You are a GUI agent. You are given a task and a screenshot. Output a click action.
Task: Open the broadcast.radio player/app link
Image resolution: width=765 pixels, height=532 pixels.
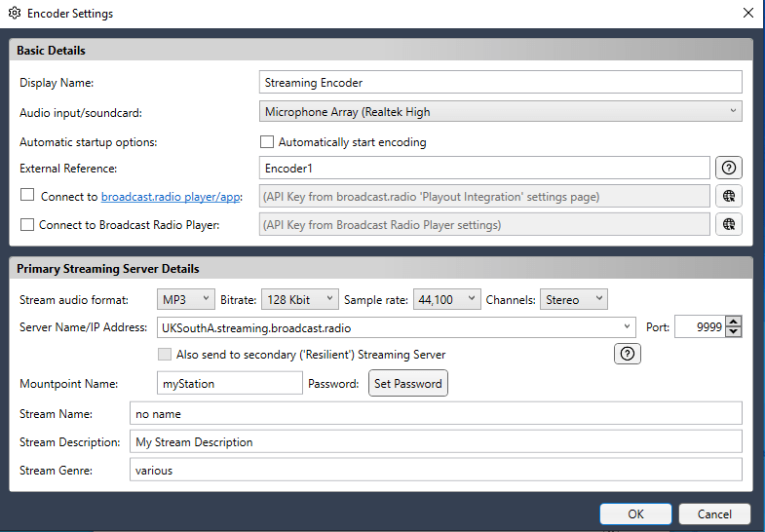click(x=171, y=197)
